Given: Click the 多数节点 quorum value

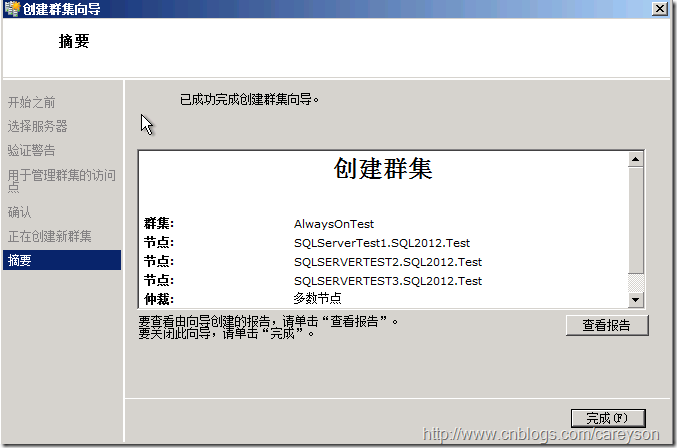Looking at the screenshot, I should click(318, 298).
